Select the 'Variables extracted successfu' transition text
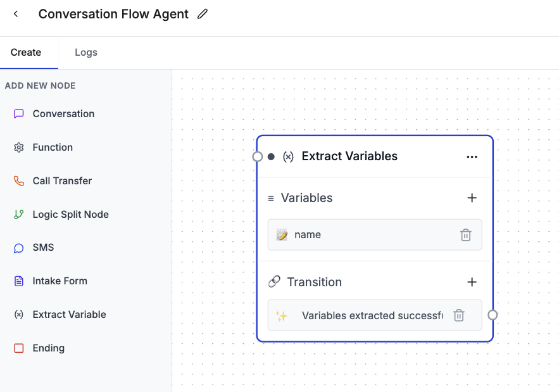 point(372,315)
